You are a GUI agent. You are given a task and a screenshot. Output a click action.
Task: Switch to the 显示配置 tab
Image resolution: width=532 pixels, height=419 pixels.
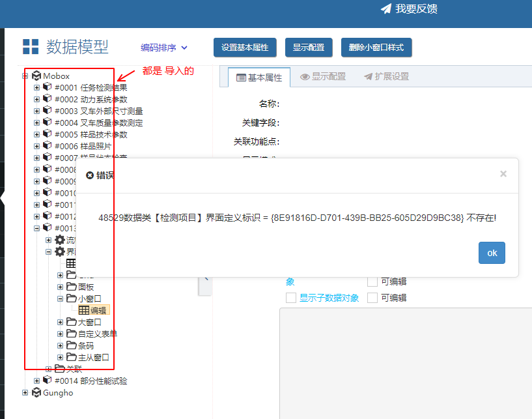point(323,77)
